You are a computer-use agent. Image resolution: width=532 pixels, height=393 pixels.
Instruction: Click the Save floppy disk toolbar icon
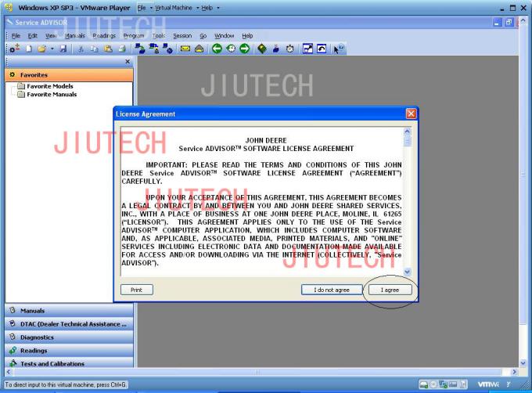point(63,49)
